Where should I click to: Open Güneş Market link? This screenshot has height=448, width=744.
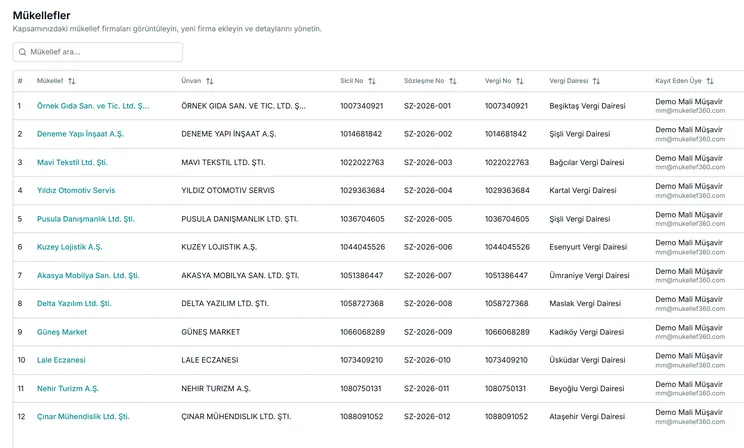(62, 332)
